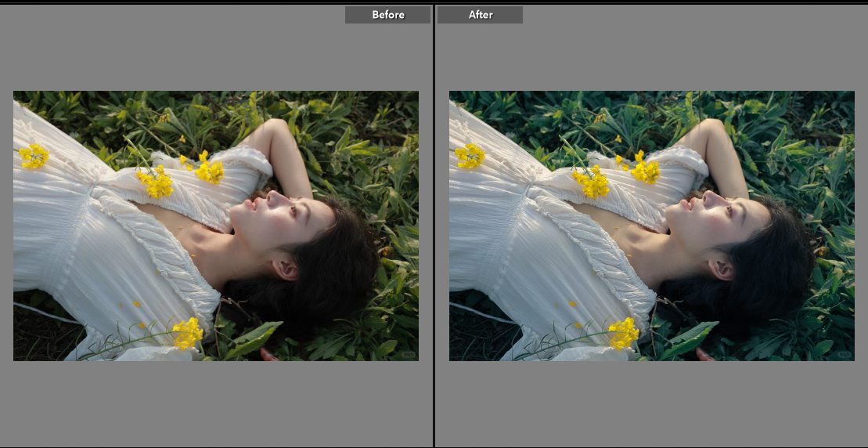Click the corner badge on the After photo

click(843, 355)
